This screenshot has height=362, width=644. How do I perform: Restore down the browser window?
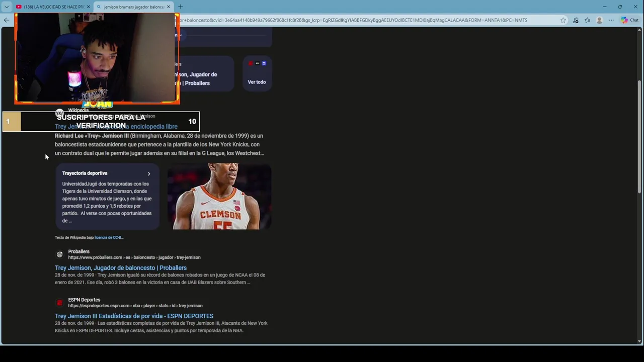coord(620,7)
